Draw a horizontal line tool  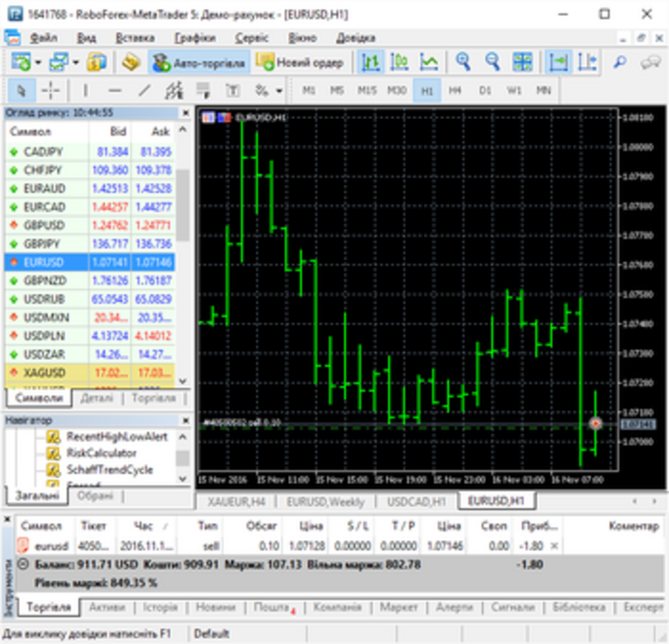pos(115,90)
